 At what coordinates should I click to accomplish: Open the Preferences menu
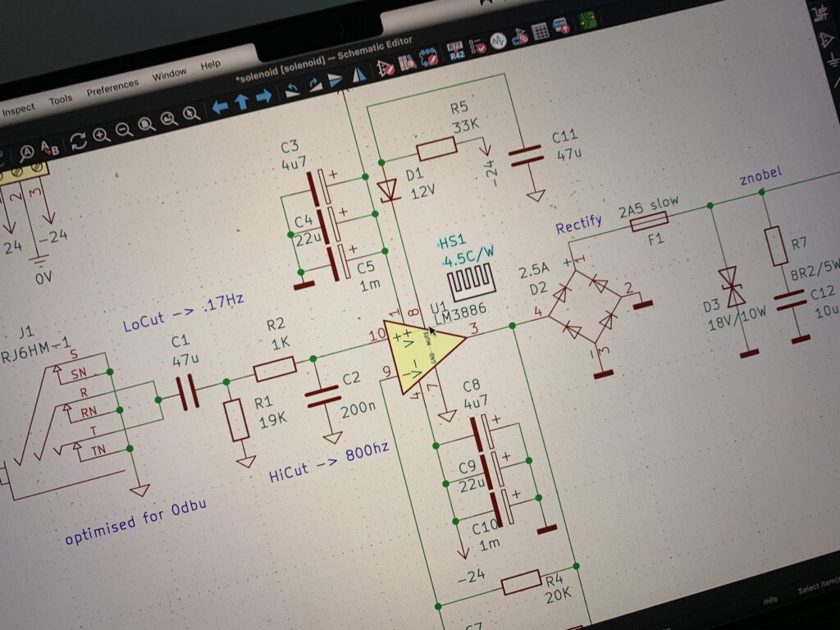[x=112, y=87]
